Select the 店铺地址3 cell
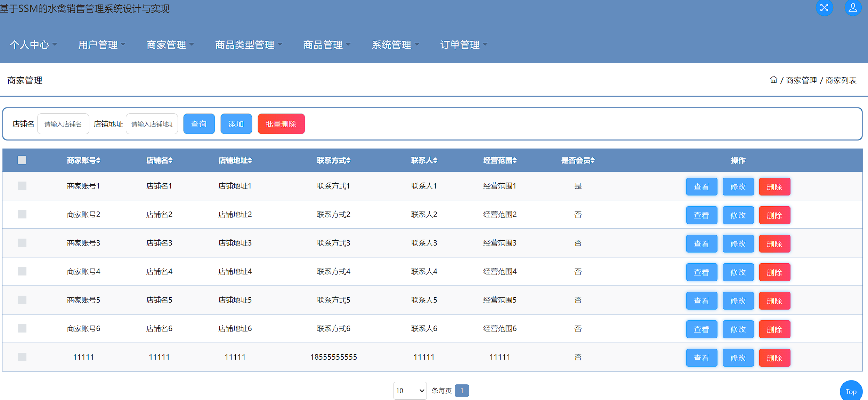The height and width of the screenshot is (400, 868). (x=235, y=243)
